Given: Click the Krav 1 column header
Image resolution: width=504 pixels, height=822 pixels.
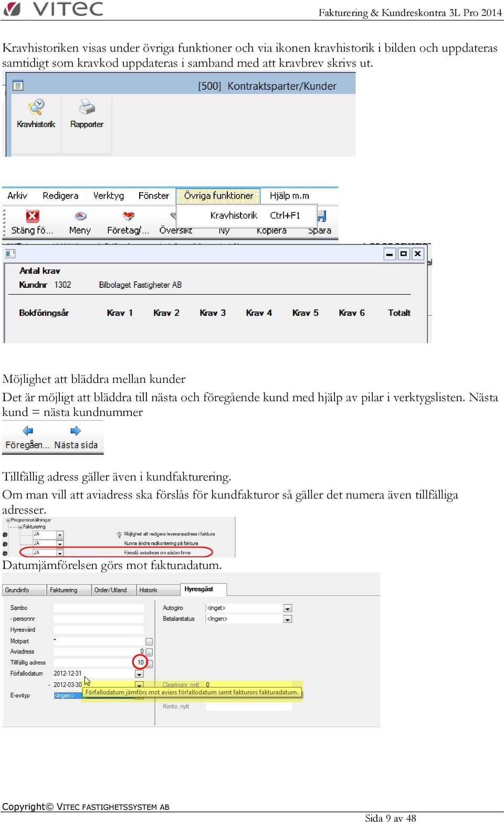Looking at the screenshot, I should [x=120, y=313].
